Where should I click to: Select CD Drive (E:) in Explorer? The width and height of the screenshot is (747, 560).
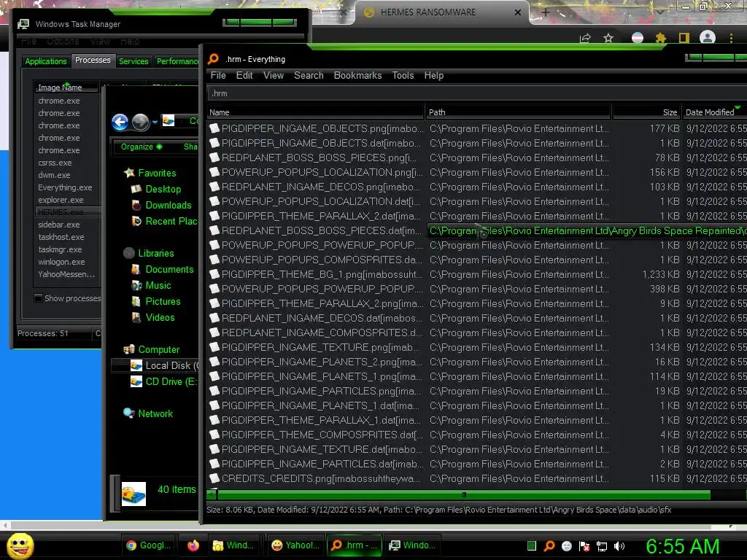click(164, 381)
